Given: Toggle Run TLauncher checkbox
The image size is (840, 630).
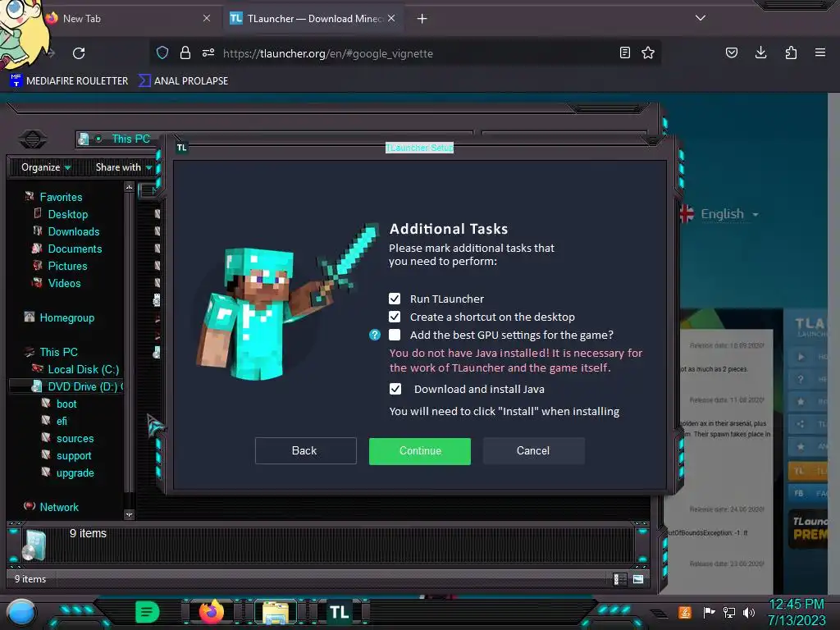Looking at the screenshot, I should point(395,299).
